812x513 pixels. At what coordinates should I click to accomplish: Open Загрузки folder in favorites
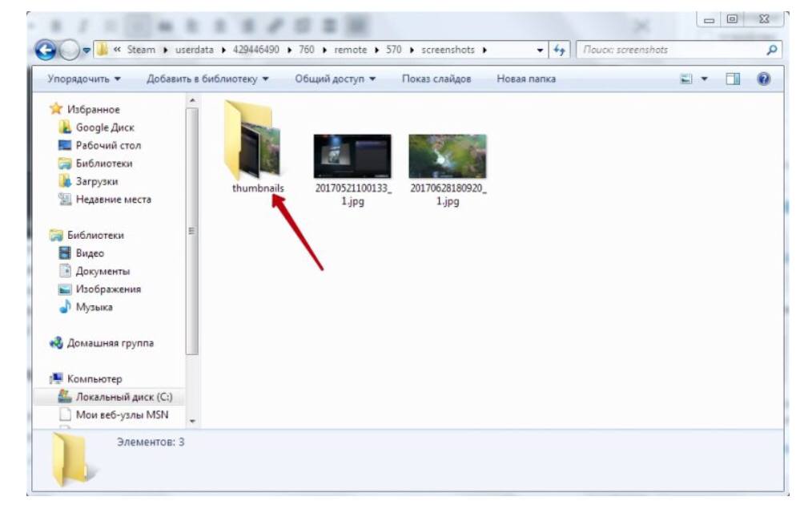pyautogui.click(x=97, y=181)
